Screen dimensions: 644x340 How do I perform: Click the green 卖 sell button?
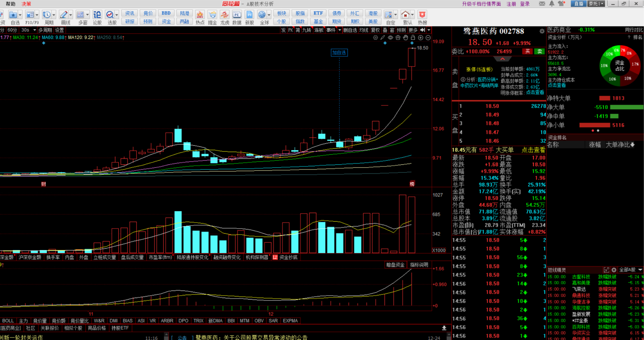[x=540, y=51]
